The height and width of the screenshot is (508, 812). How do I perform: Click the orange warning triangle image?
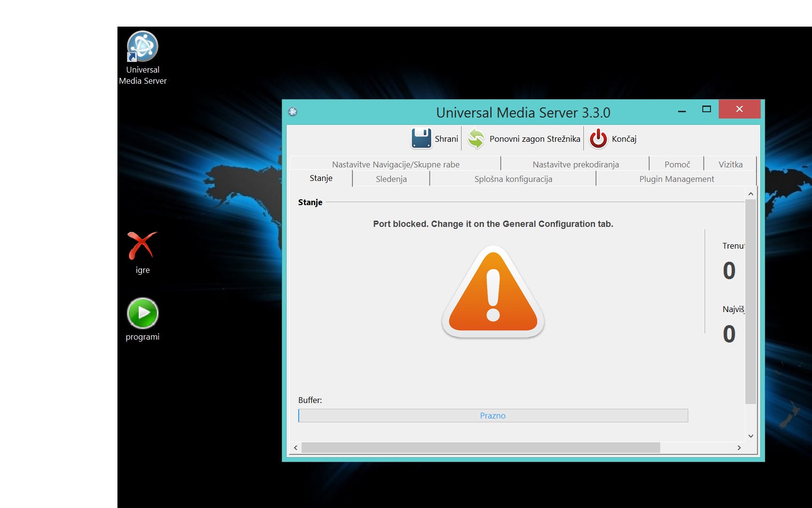493,291
